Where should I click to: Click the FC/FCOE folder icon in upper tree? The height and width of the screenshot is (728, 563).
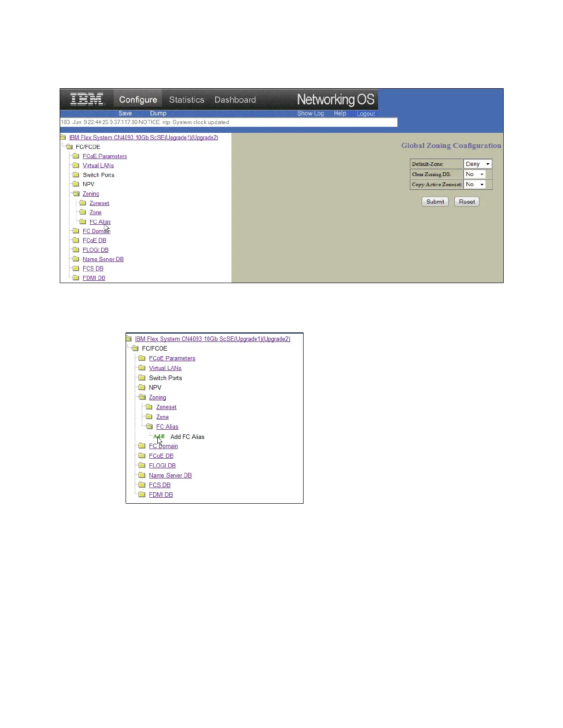click(69, 147)
